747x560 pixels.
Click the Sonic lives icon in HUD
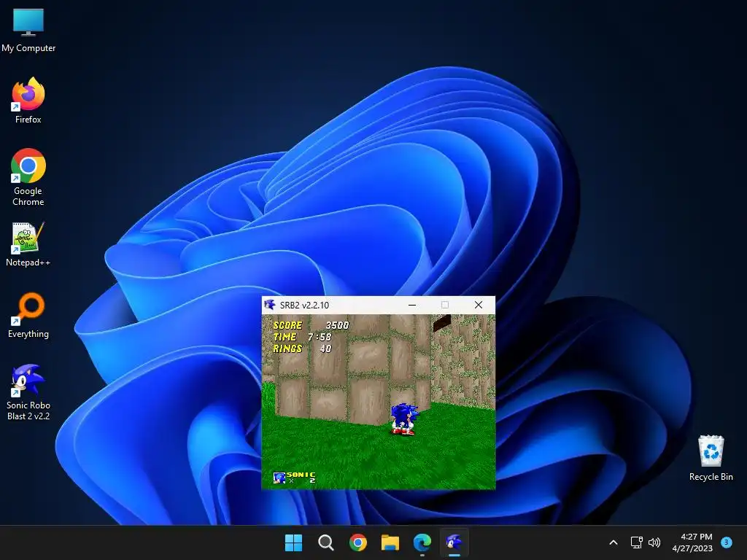pos(279,477)
